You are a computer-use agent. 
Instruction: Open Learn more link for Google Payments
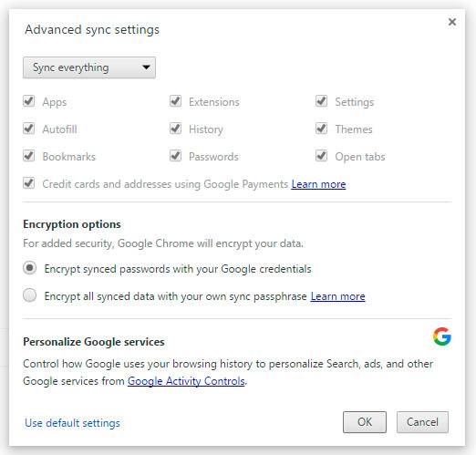318,184
